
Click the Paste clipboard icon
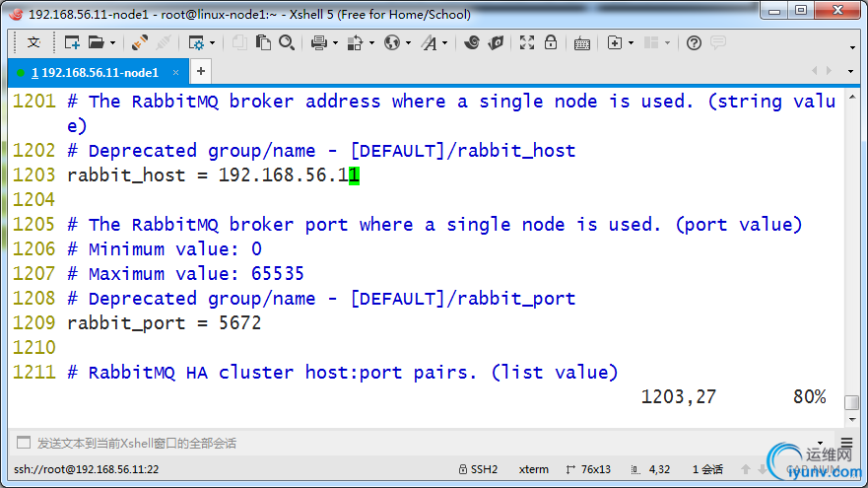pos(263,42)
